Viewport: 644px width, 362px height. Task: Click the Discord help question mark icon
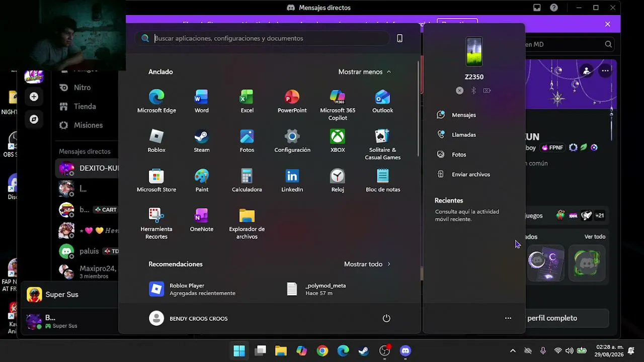coord(554,8)
